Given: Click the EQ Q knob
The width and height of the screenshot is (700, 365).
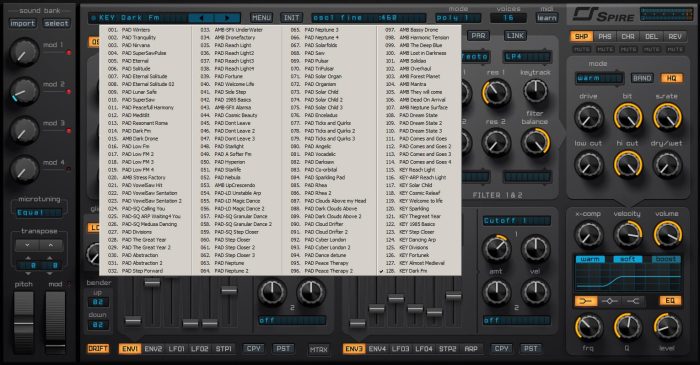Looking at the screenshot, I should 627,327.
